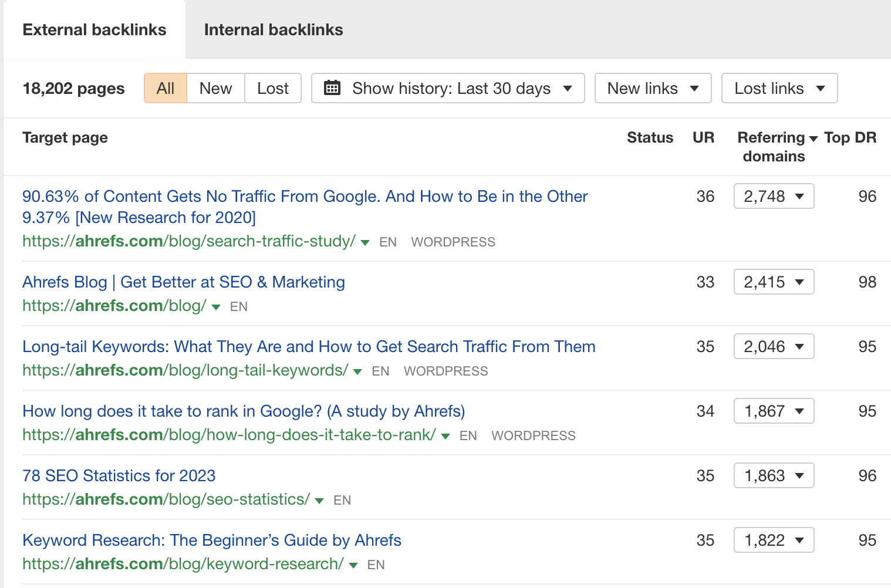
Task: Open the Lost links dropdown
Action: click(x=779, y=88)
